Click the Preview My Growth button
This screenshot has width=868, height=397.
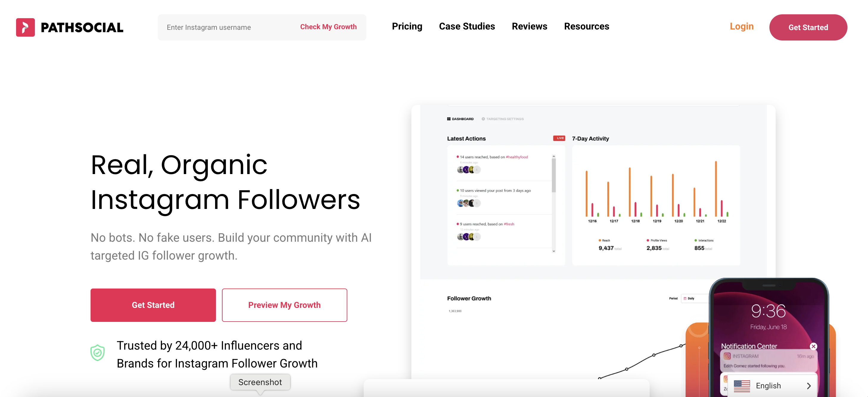(x=284, y=305)
